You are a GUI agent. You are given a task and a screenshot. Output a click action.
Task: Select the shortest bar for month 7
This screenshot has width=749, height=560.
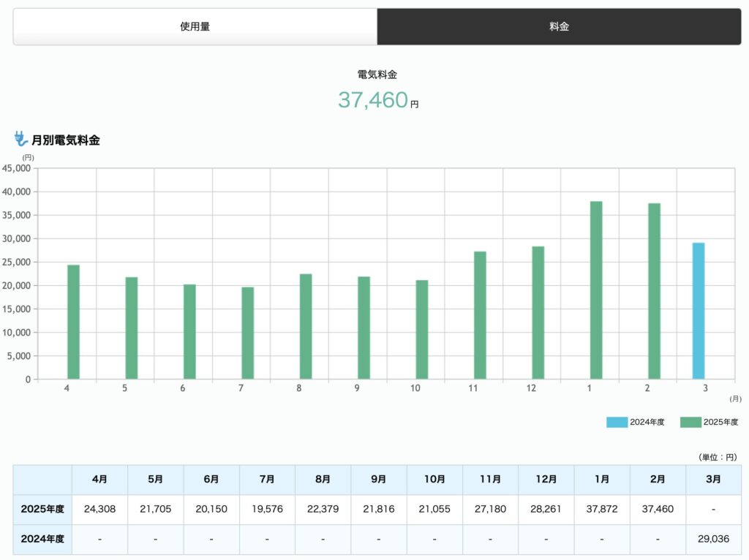point(248,333)
